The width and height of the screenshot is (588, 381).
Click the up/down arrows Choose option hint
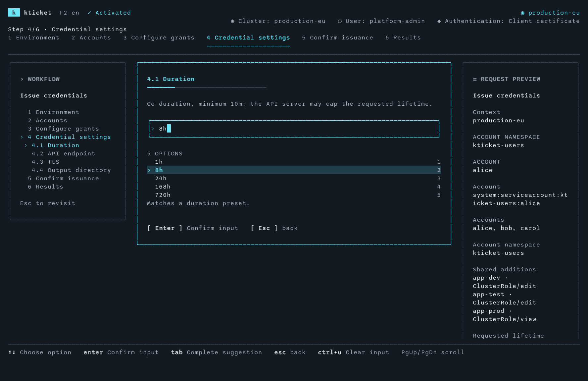coord(40,352)
